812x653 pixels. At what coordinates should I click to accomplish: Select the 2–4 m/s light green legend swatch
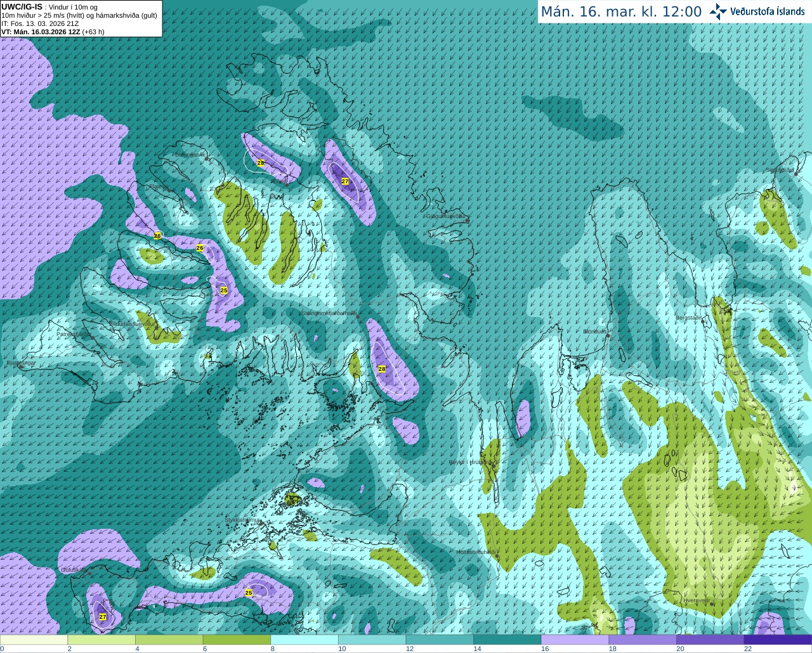(x=101, y=640)
